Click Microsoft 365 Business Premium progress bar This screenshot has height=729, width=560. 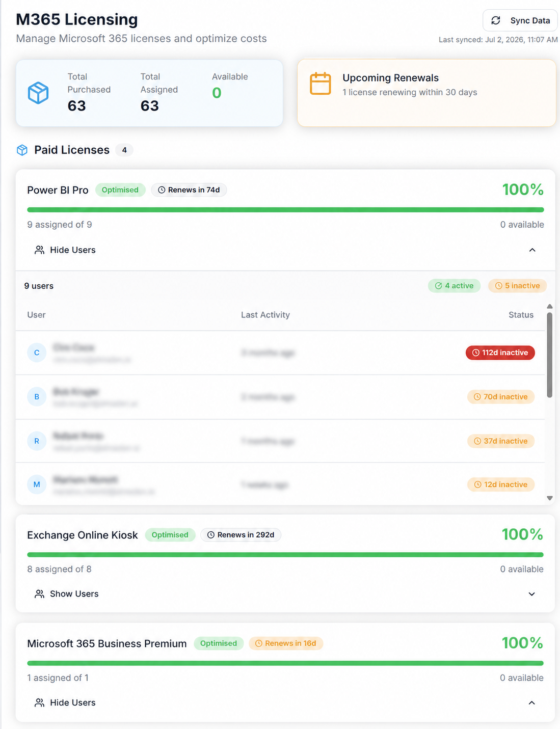tap(285, 663)
